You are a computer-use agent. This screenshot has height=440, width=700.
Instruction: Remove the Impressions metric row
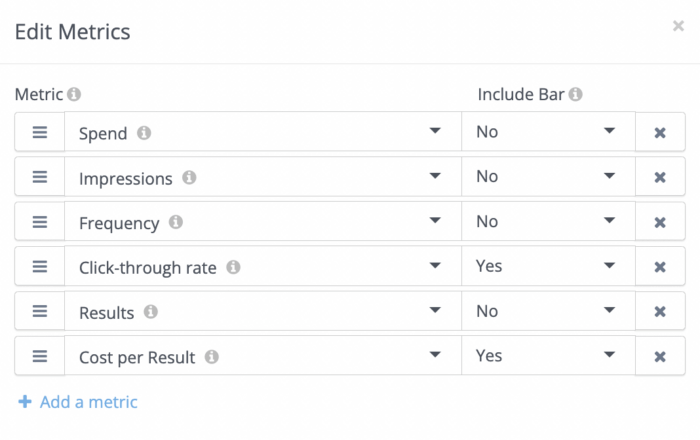click(x=660, y=177)
